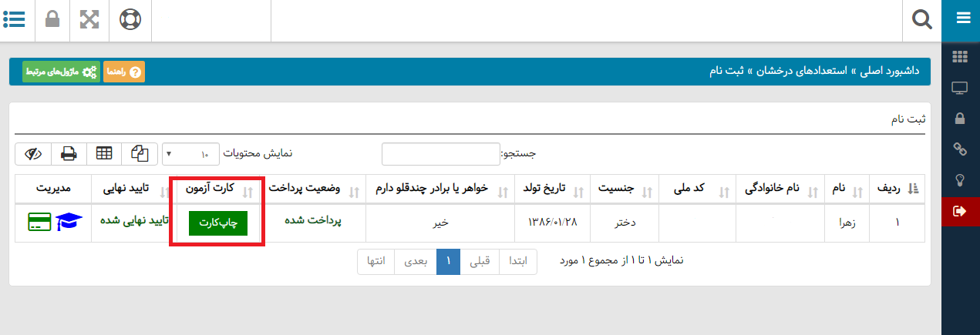The width and height of the screenshot is (980, 335).
Task: Select the monitor icon in sidebar
Action: pos(961,88)
